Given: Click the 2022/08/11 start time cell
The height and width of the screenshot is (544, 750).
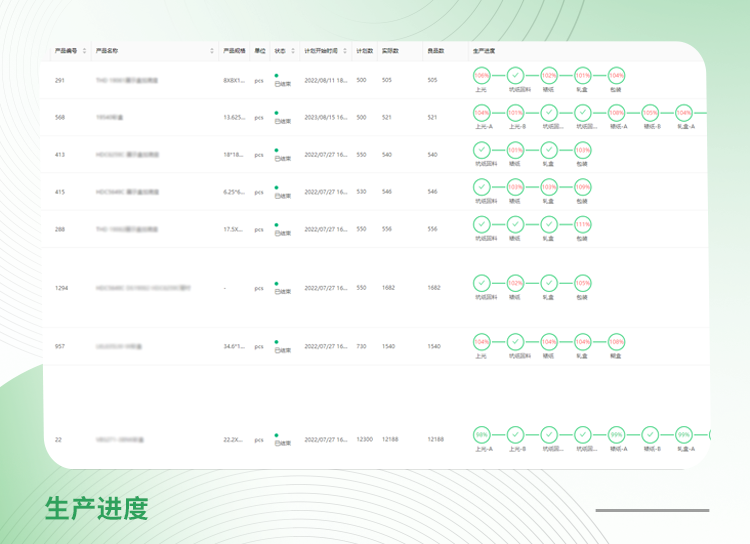Looking at the screenshot, I should coord(326,80).
